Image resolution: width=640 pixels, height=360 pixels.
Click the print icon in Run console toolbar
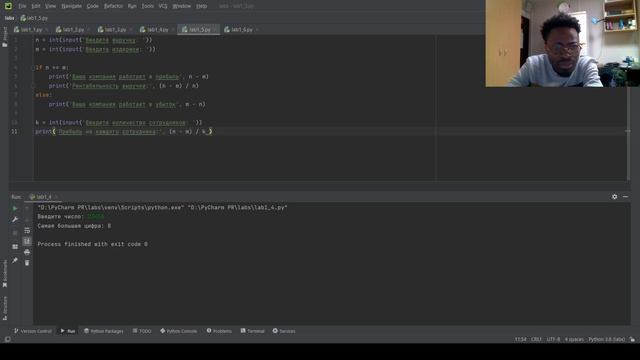click(27, 252)
